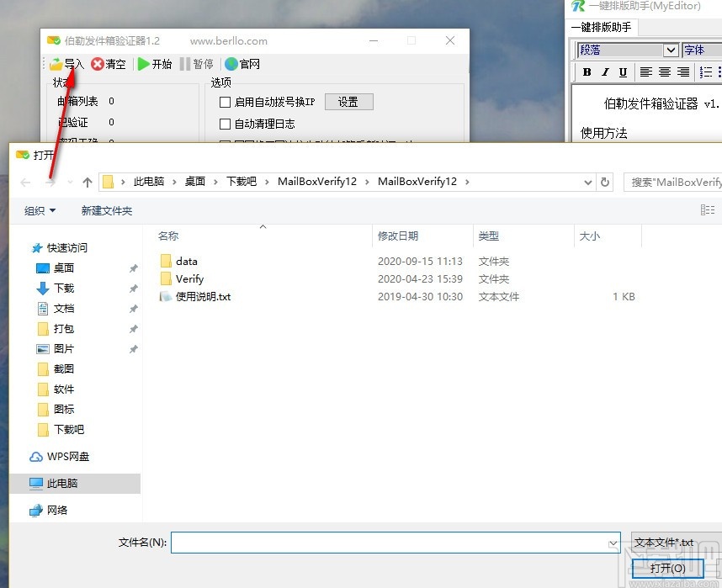The height and width of the screenshot is (588, 722).
Task: Click the 设置 button next to IP option
Action: [348, 101]
